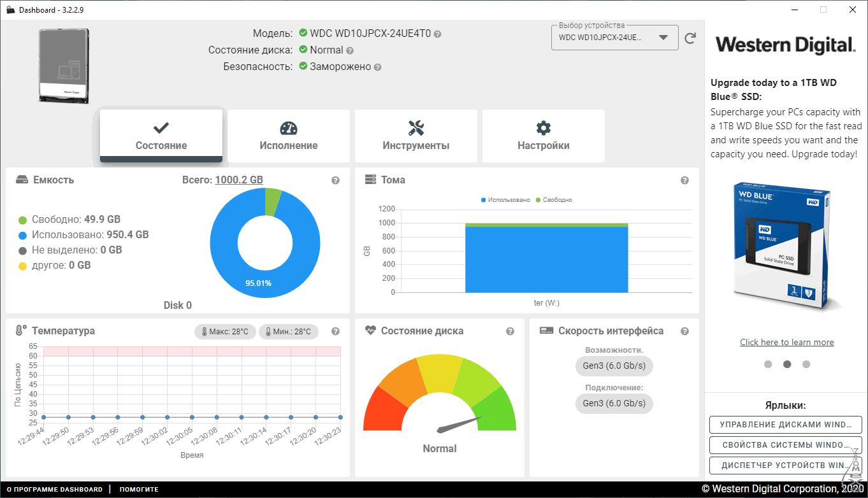Click the blue bar for ter (W:) volume
This screenshot has height=498, width=868.
click(547, 260)
